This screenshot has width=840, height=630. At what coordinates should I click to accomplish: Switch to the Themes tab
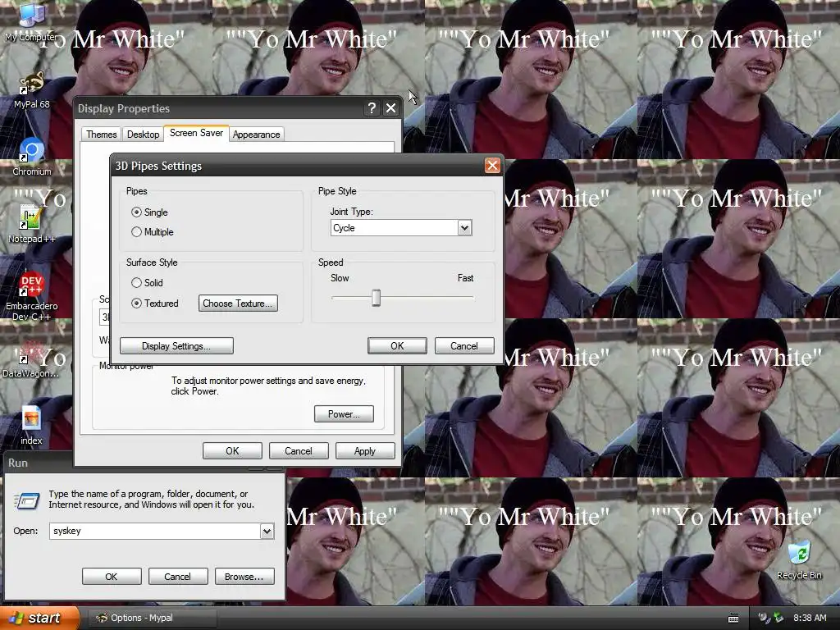(x=101, y=134)
